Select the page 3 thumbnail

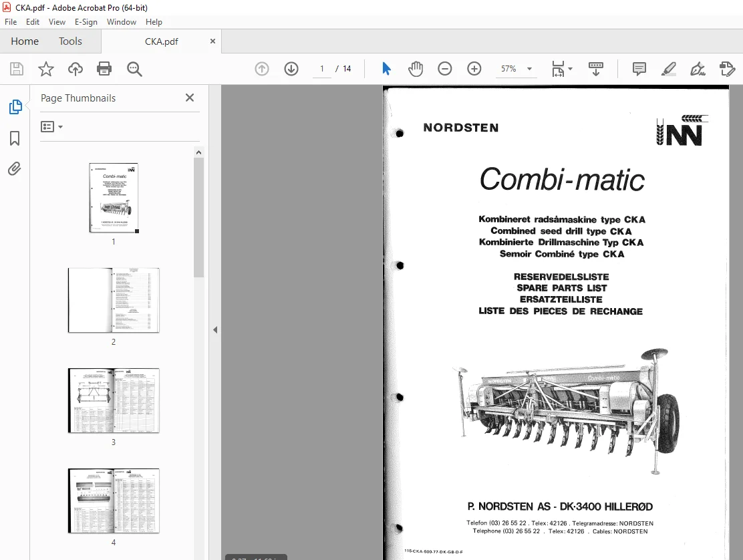click(114, 400)
